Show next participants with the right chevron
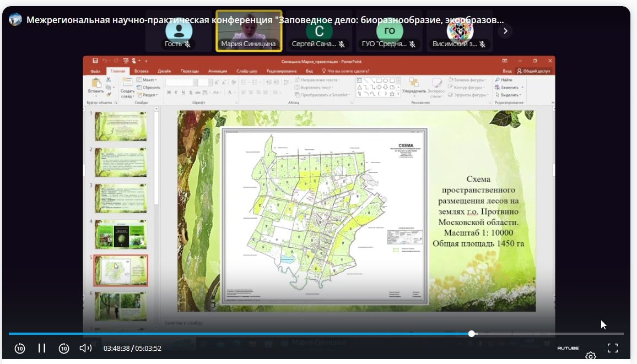The height and width of the screenshot is (364, 637). [505, 31]
